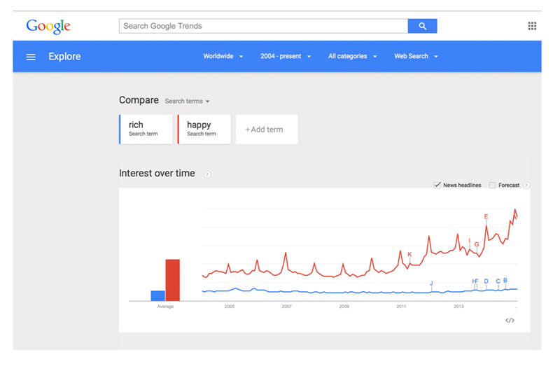Click the Average label under bars
560x392 pixels.
point(165,307)
